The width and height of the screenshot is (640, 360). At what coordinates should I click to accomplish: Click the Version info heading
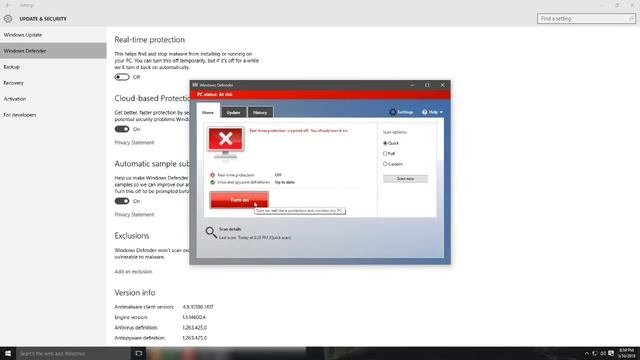(135, 293)
